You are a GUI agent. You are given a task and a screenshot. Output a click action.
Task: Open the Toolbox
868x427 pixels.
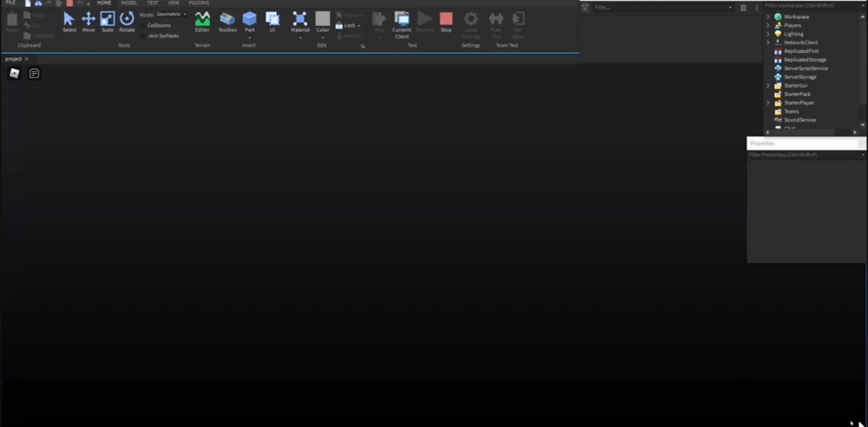[x=227, y=23]
